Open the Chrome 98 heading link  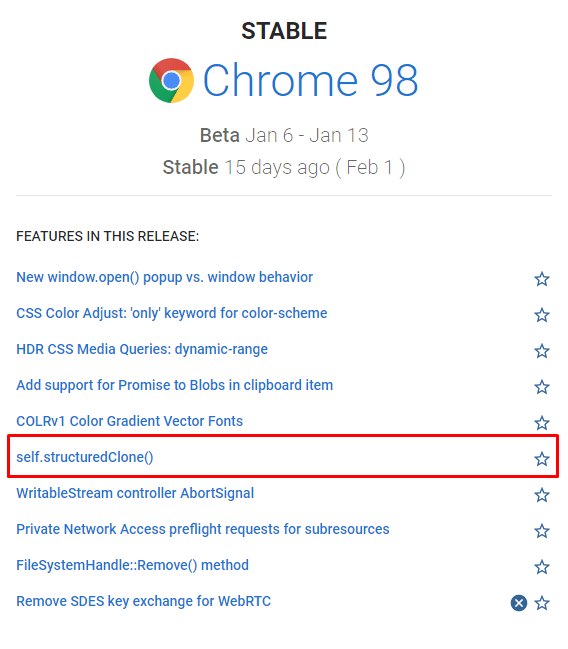coord(310,80)
